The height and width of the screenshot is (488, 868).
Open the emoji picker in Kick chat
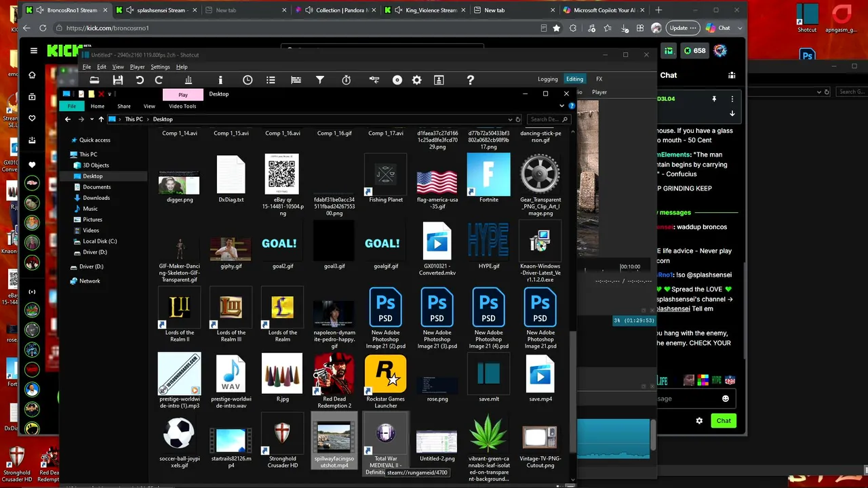pyautogui.click(x=726, y=399)
